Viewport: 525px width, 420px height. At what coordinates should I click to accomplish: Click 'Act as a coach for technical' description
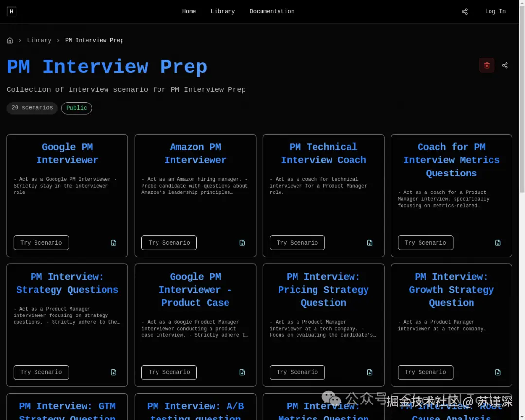click(318, 186)
